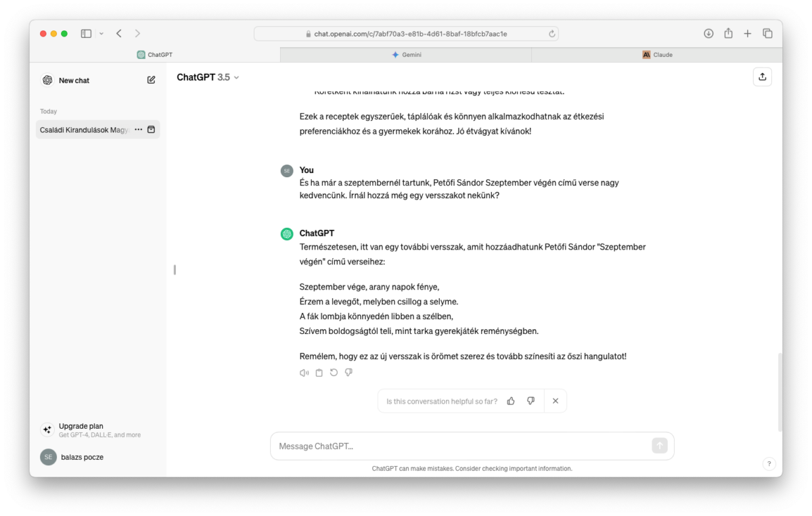The width and height of the screenshot is (812, 516).
Task: Mark conversation helpful with thumbs-up
Action: tap(511, 401)
